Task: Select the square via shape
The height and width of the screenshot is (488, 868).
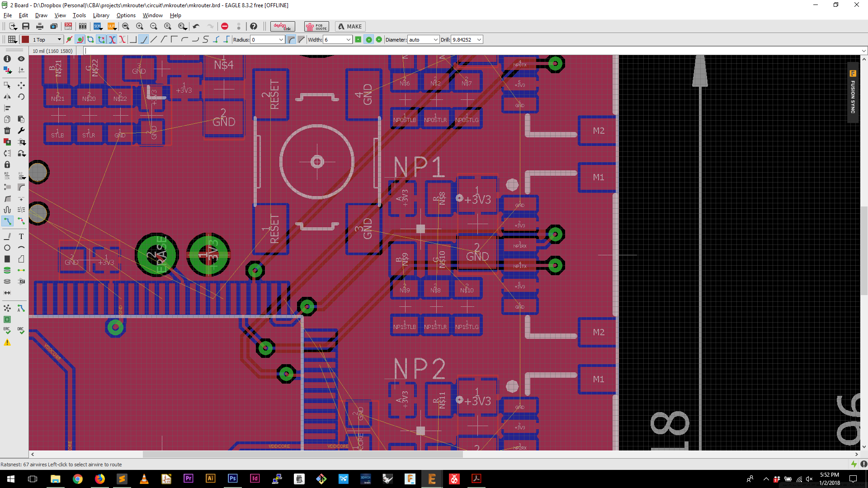Action: coord(358,40)
